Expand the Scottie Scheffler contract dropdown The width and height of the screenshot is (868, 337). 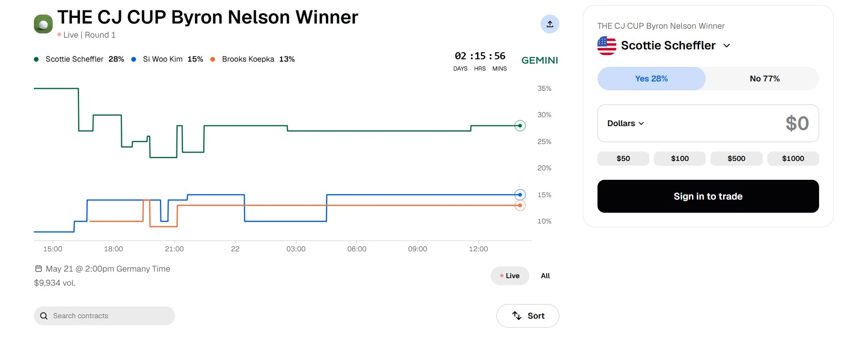(x=726, y=46)
